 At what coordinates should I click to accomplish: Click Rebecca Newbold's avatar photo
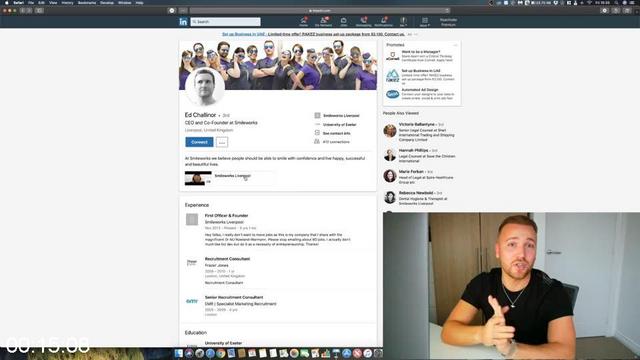tap(390, 198)
